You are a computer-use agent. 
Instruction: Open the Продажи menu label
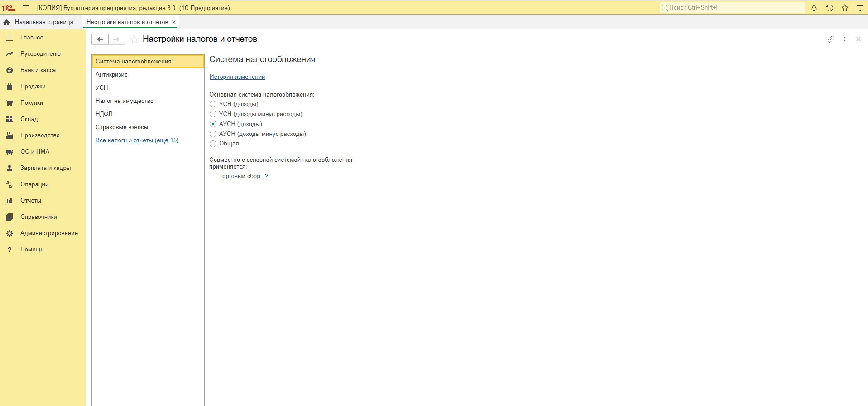[x=33, y=87]
